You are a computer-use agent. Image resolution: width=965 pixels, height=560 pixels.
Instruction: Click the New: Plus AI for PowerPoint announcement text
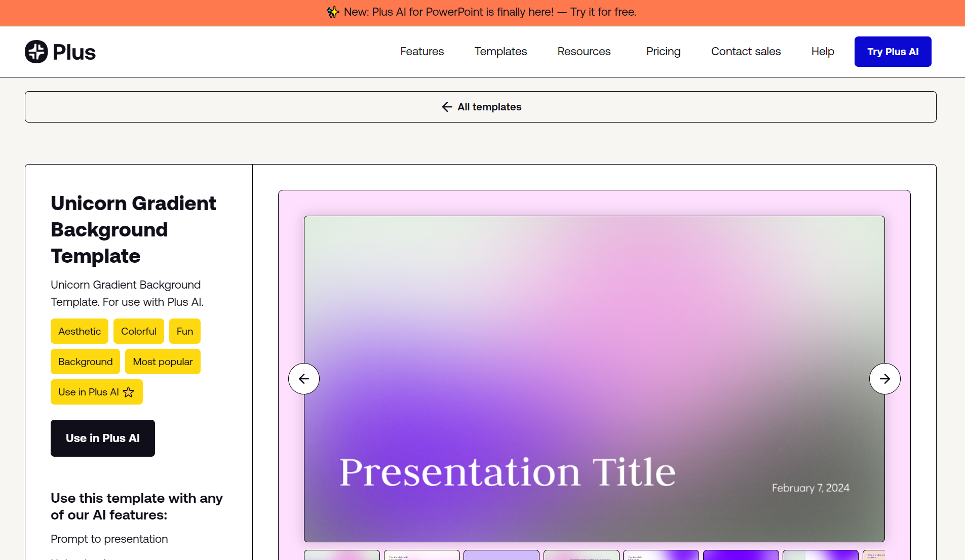(449, 12)
